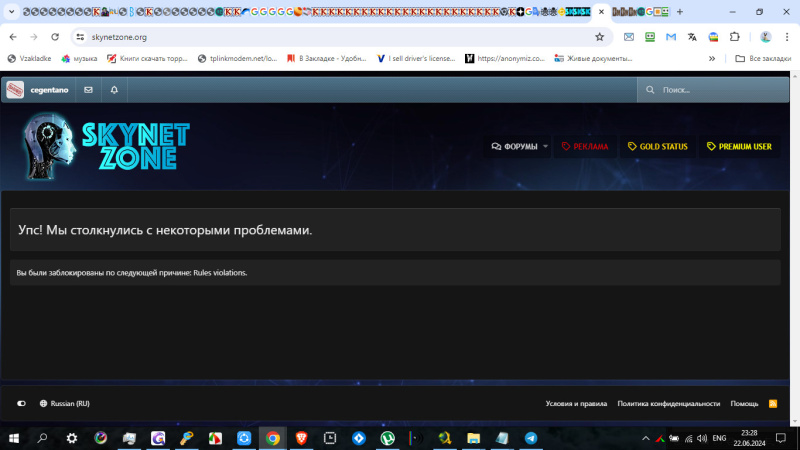Toggle the forum dark/light style switch
This screenshot has height=450, width=800.
tap(21, 404)
